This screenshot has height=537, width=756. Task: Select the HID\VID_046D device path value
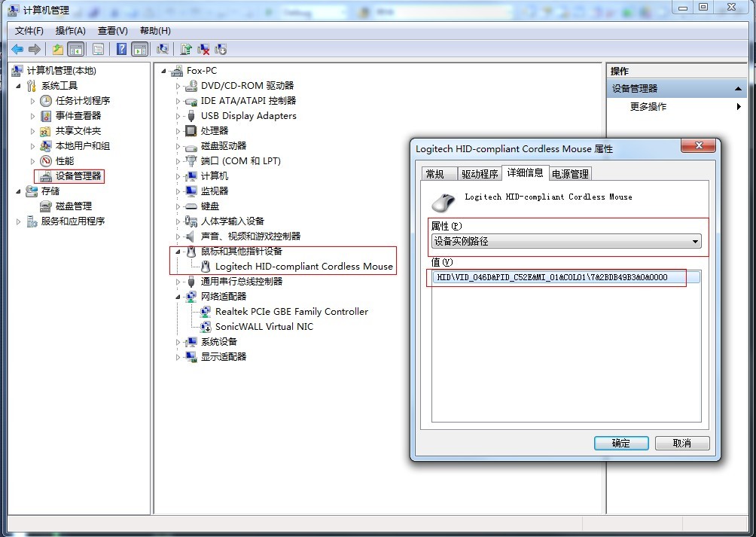pyautogui.click(x=566, y=277)
